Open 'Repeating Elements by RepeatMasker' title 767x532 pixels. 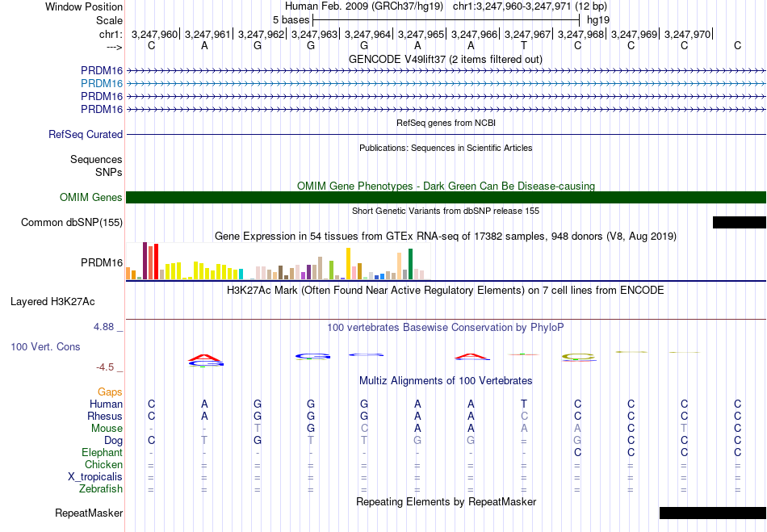446,501
